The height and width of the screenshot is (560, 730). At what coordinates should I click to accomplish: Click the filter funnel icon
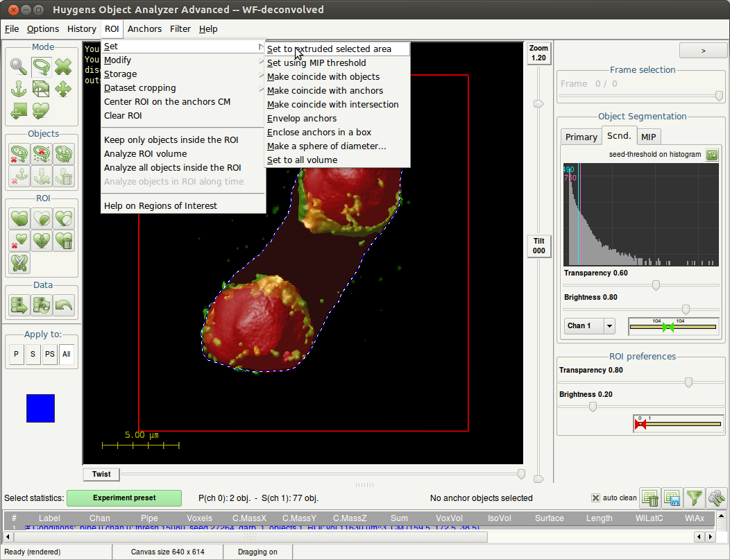694,498
